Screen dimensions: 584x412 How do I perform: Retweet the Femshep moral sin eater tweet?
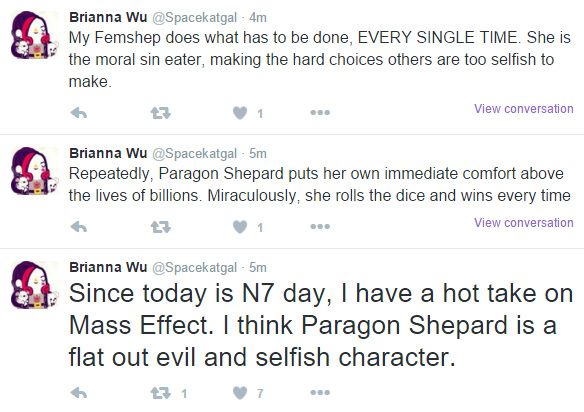pyautogui.click(x=161, y=112)
